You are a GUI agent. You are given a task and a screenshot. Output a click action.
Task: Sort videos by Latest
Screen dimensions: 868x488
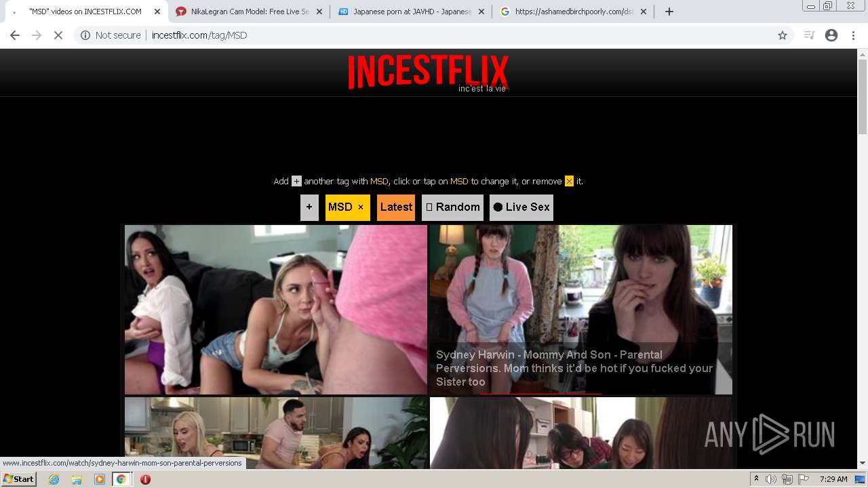click(x=396, y=207)
